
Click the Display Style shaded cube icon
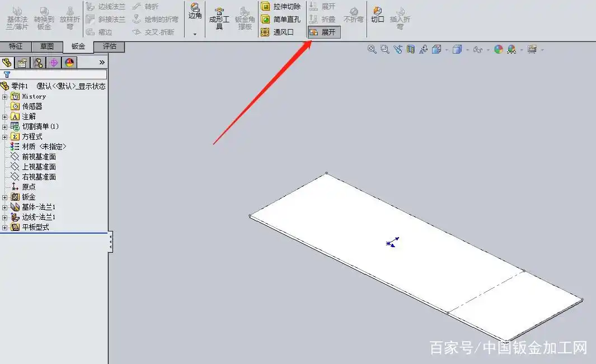pos(457,49)
